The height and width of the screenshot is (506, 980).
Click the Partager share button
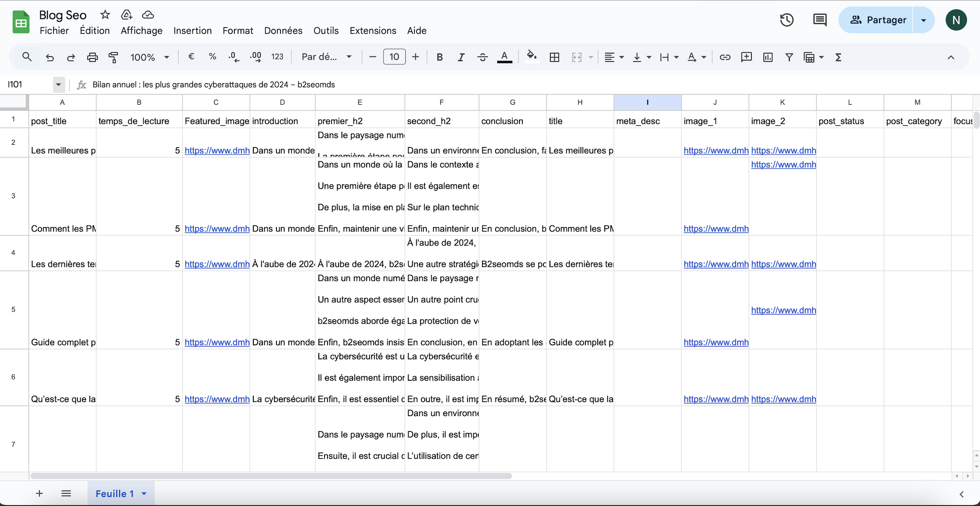(x=878, y=20)
